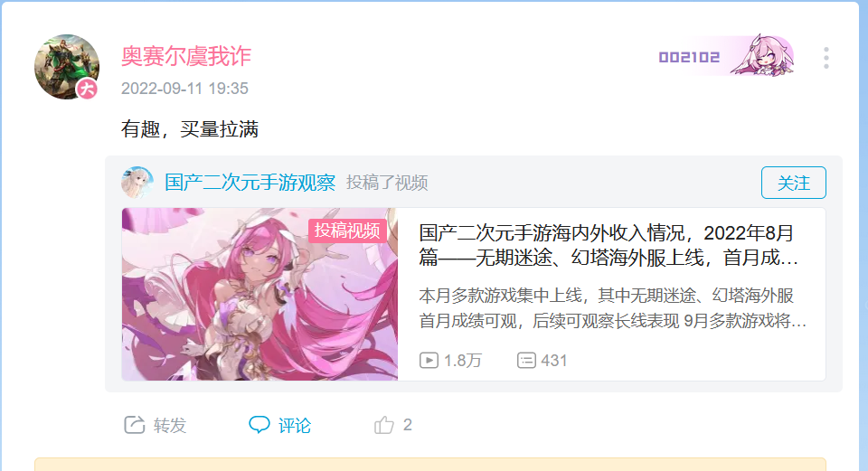Click the 投稿视频 pink tag
The image size is (868, 471).
[347, 231]
